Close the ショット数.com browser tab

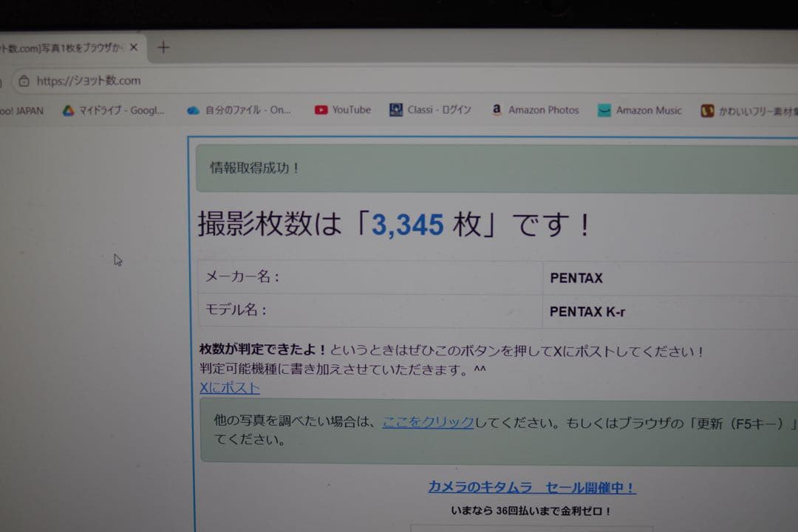(x=134, y=47)
